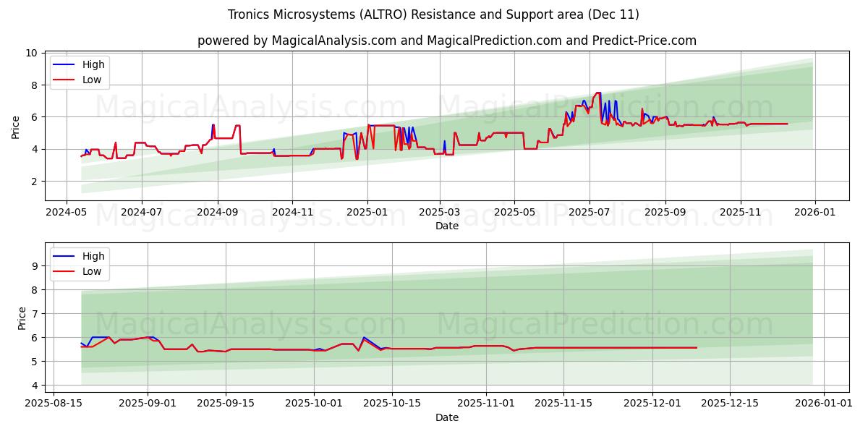Click the '10' y-axis tick on top chart

32,54
